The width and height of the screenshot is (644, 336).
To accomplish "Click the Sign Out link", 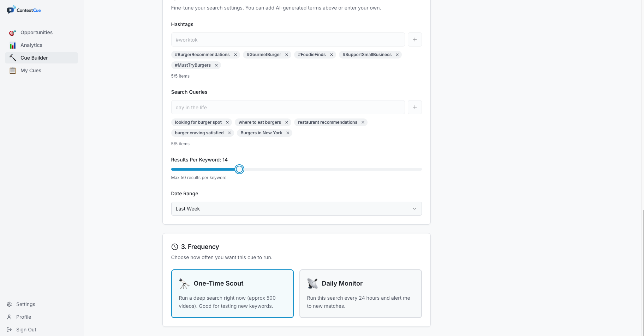I will pyautogui.click(x=26, y=330).
